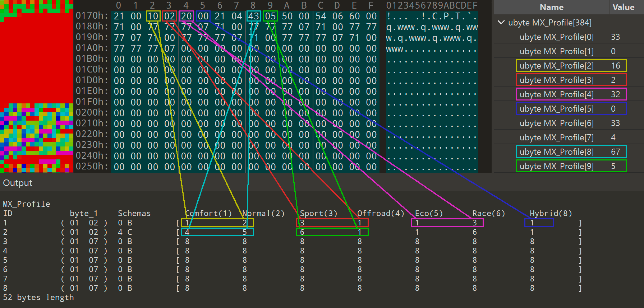644x308 pixels.
Task: Select the ubyte MX_Profile[5] row
Action: [556, 109]
